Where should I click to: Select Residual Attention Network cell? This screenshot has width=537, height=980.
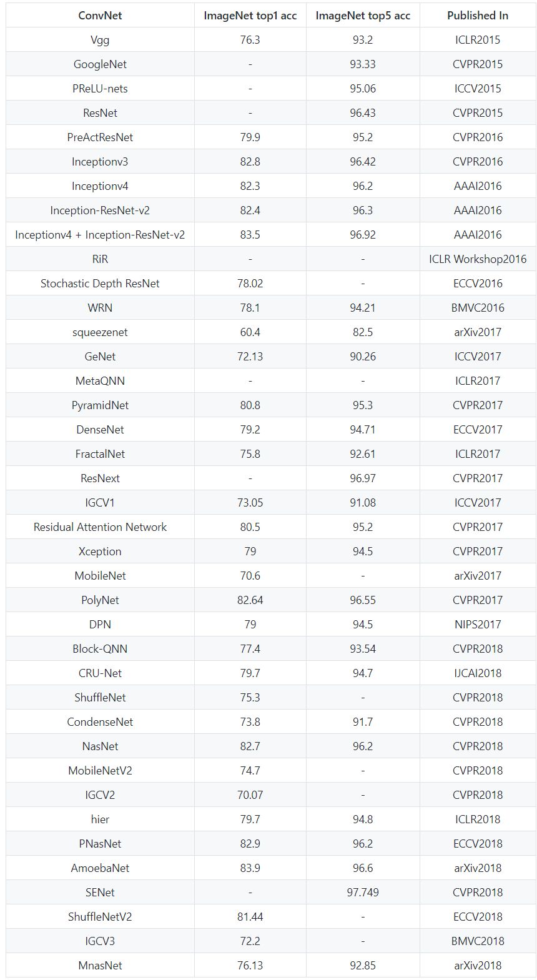coord(100,527)
